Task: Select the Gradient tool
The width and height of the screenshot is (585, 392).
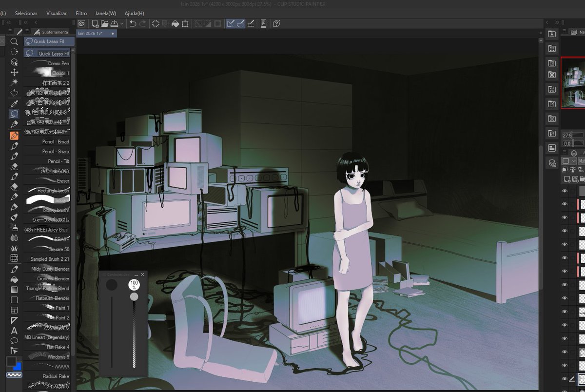Action: 14,290
